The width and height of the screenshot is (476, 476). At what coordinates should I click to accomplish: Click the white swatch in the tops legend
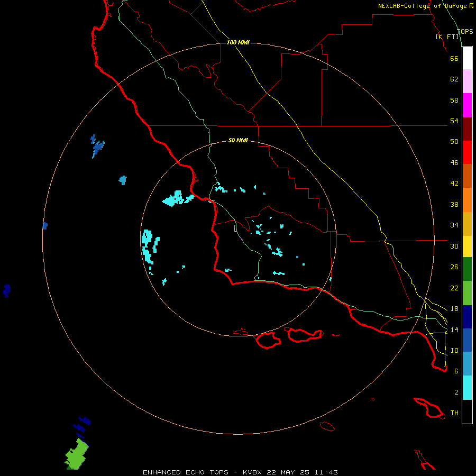coord(467,58)
